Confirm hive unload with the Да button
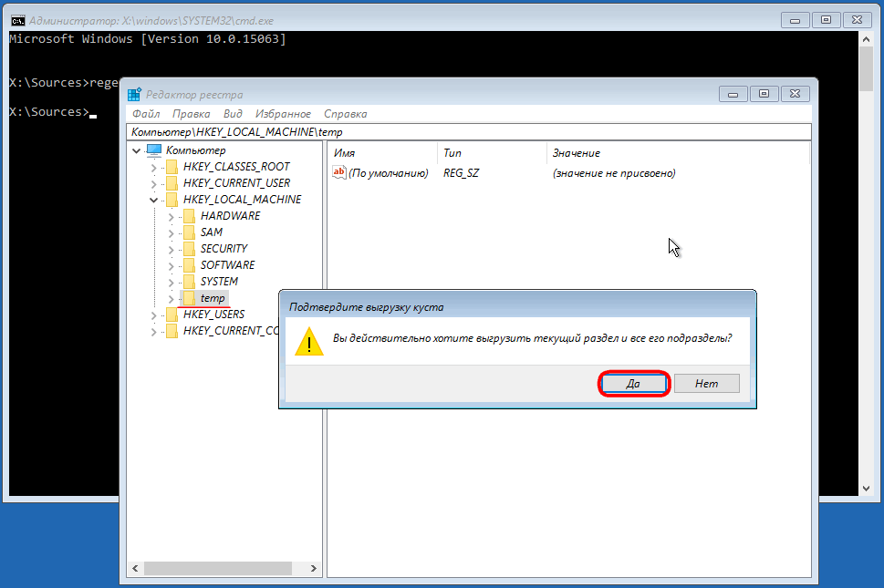The height and width of the screenshot is (588, 884). click(x=634, y=384)
